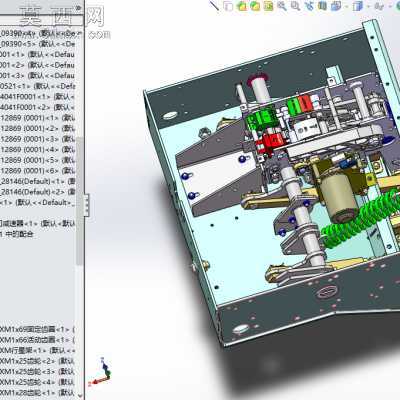Select tree row "<1> (默认<<Default>"
This screenshot has height=400, width=400.
point(37,203)
